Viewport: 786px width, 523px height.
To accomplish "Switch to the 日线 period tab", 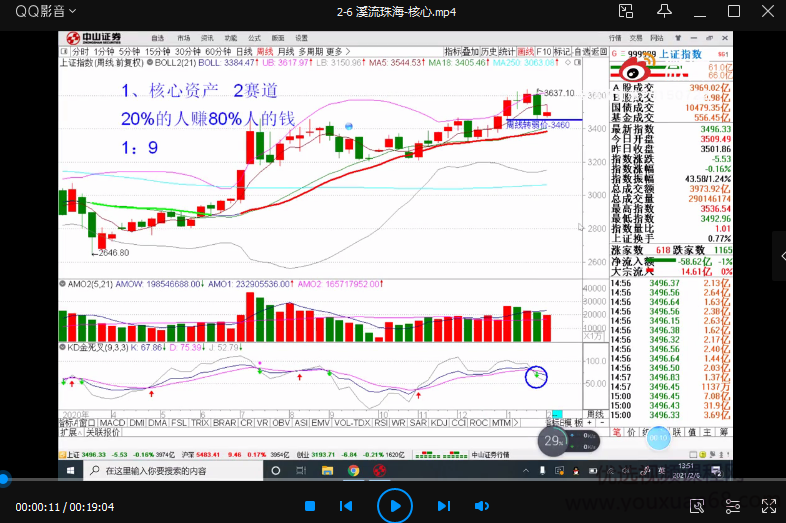I will [x=243, y=52].
